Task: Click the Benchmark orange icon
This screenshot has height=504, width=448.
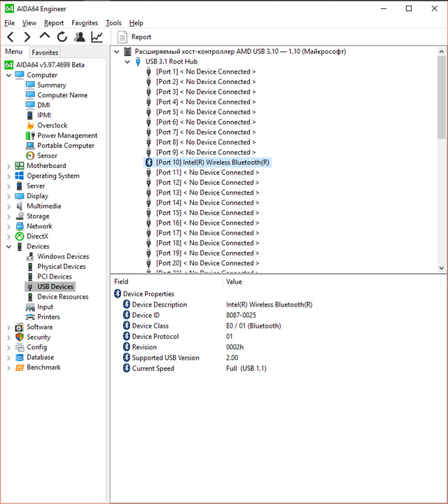Action: click(x=20, y=367)
